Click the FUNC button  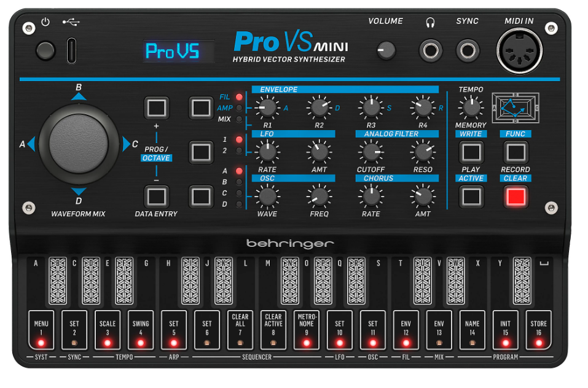coord(515,152)
